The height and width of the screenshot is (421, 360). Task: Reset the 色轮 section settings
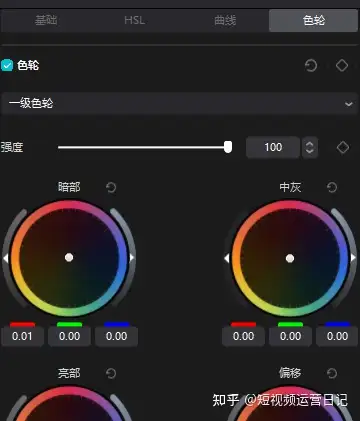pyautogui.click(x=311, y=66)
